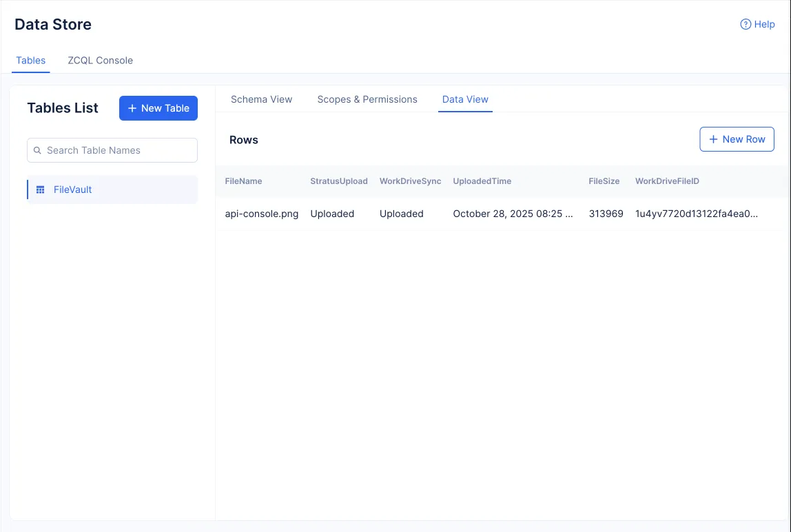The height and width of the screenshot is (532, 791).
Task: Switch to the Tables tab
Action: tap(31, 60)
